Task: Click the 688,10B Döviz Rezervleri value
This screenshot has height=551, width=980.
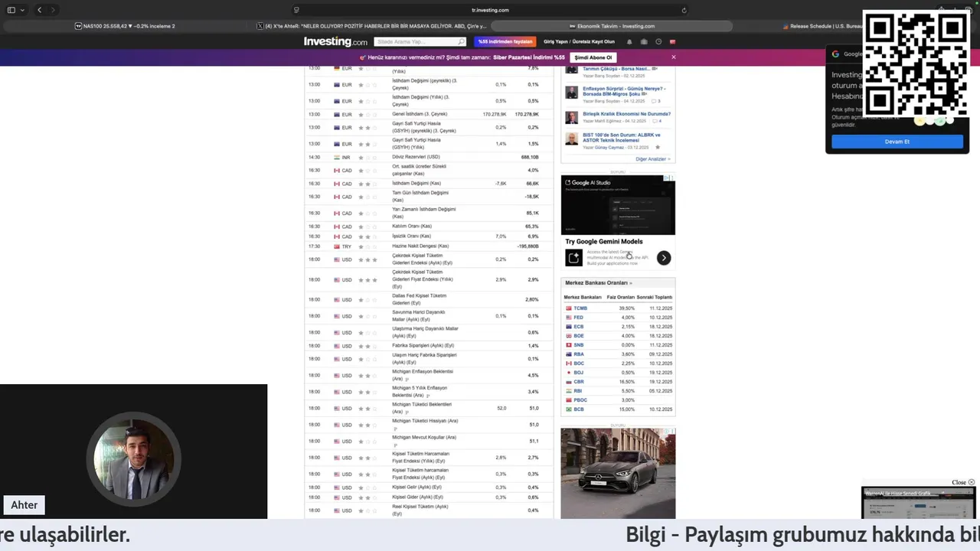Action: pos(530,157)
